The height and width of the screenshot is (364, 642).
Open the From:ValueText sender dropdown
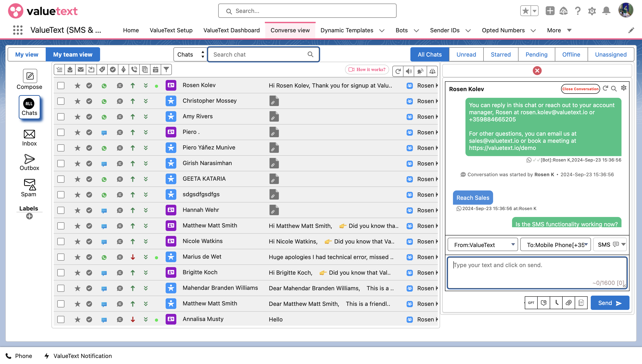[x=482, y=245]
